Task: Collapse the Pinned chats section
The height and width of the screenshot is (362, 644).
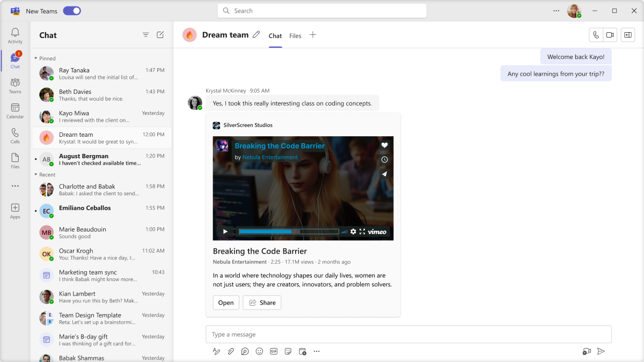Action: (x=36, y=58)
